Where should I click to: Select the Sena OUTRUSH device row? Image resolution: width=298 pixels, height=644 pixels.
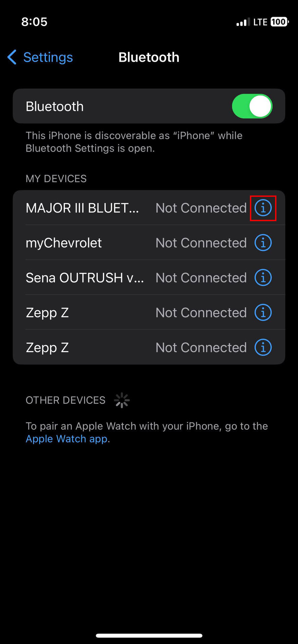pyautogui.click(x=85, y=278)
